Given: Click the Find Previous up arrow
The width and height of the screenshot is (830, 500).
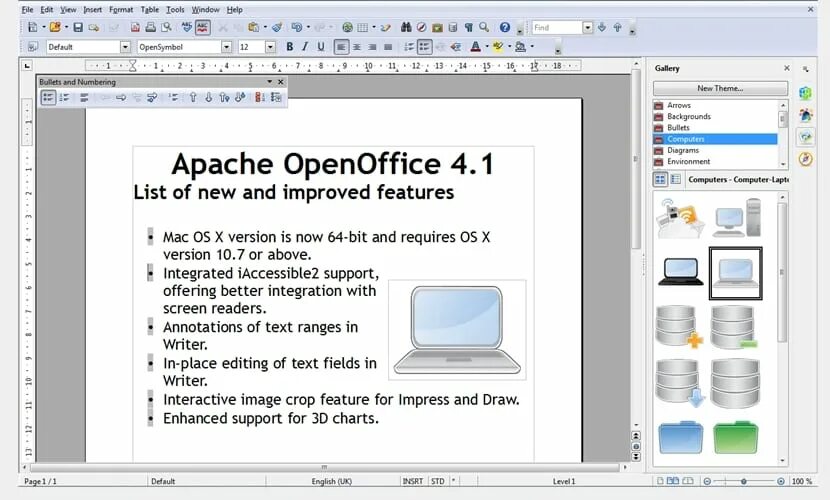Looking at the screenshot, I should [618, 28].
